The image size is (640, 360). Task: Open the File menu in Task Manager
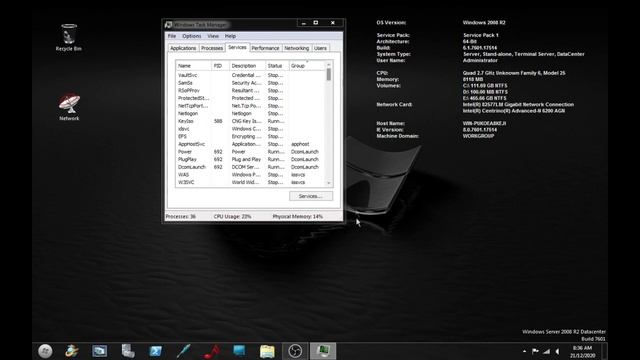pyautogui.click(x=172, y=36)
